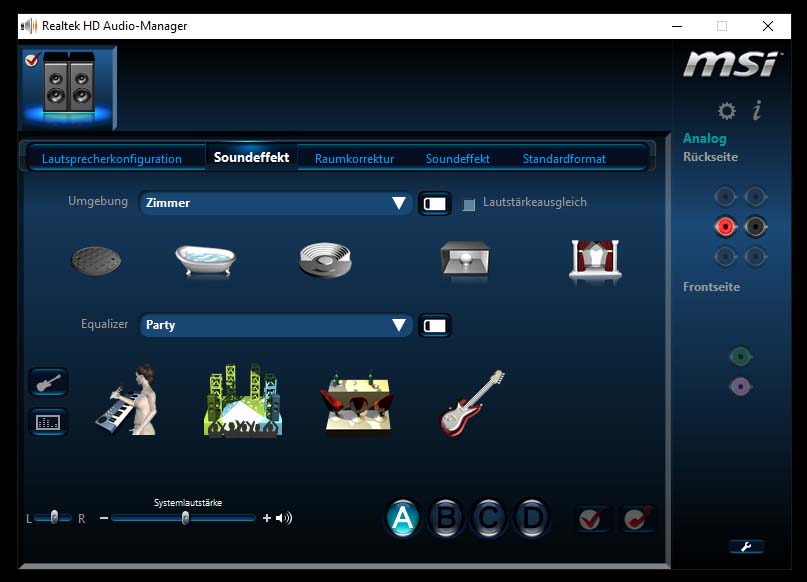Click the Rückseite label

tap(710, 157)
